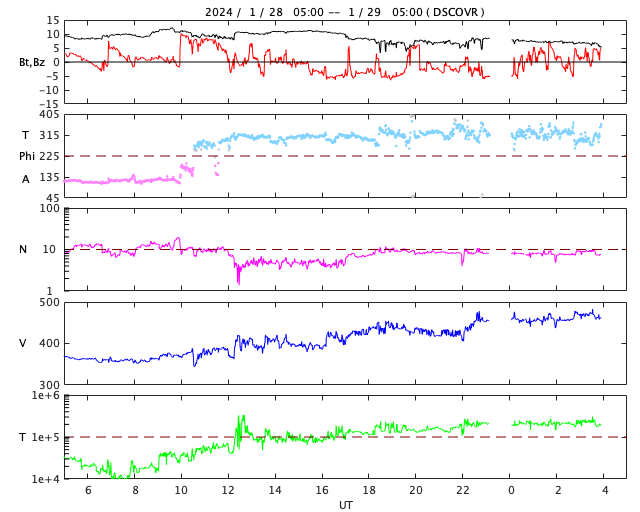
Task: Click the '4' hour tick on UT axis
Action: click(x=605, y=490)
